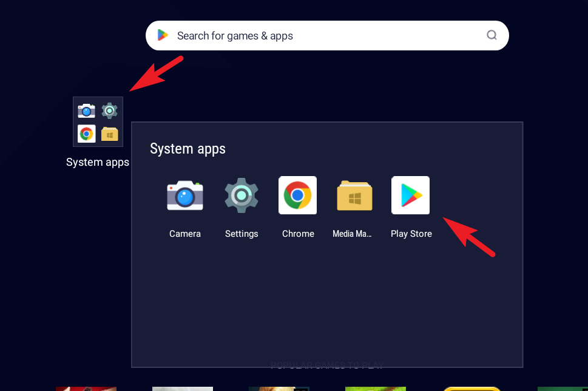Open the Camera app
Image resolution: width=588 pixels, height=391 pixels.
click(185, 195)
